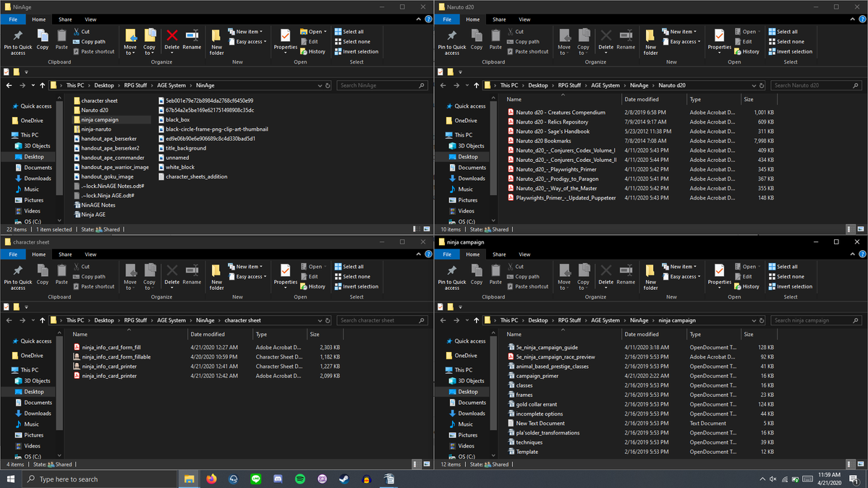Open View tab in ninja campaign window

(524, 254)
